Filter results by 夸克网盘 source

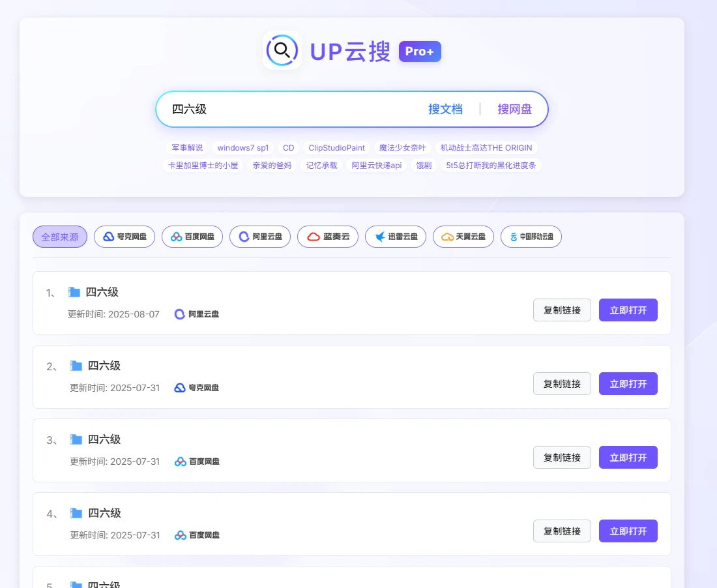(x=124, y=237)
